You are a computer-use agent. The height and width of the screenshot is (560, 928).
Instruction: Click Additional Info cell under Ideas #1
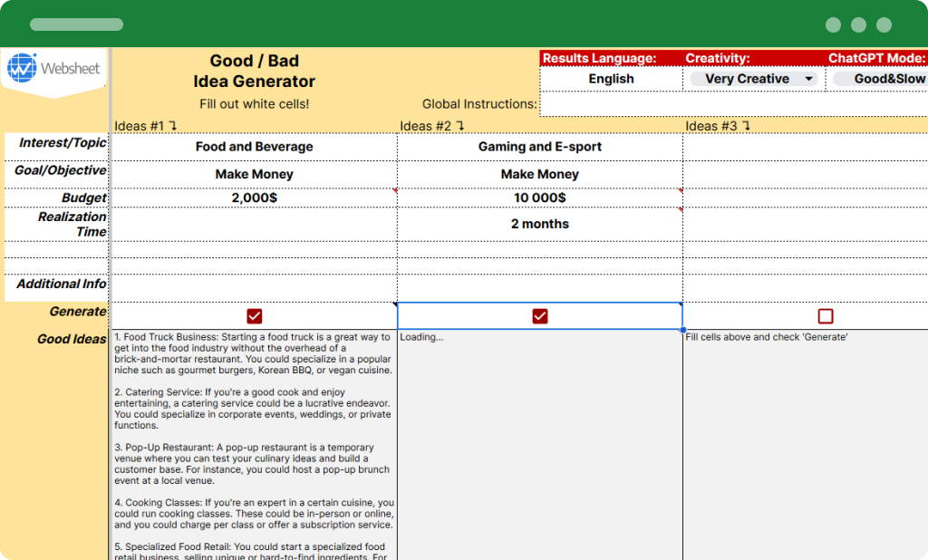click(x=255, y=287)
